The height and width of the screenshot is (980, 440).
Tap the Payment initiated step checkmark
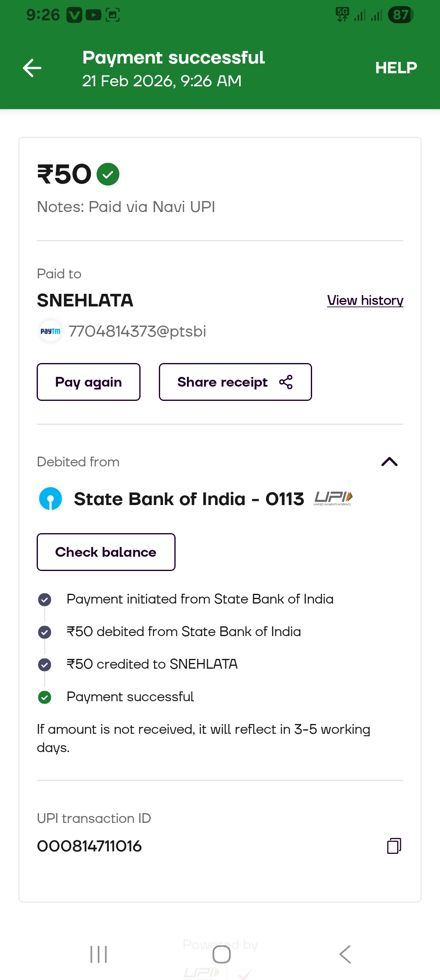[x=44, y=599]
